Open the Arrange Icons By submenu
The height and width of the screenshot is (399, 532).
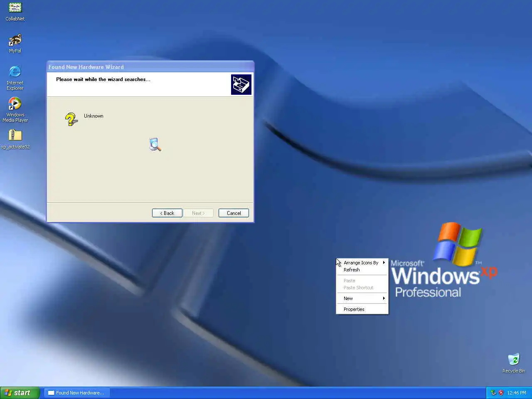coord(362,263)
